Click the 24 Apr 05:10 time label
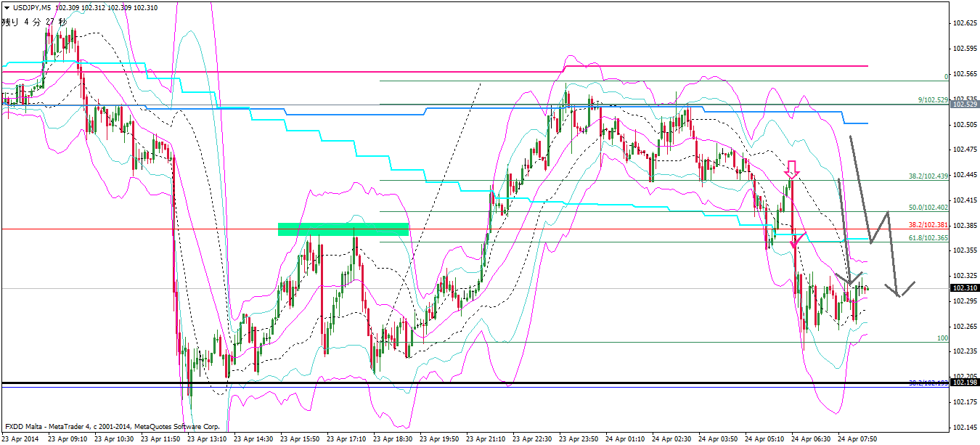 click(x=764, y=439)
